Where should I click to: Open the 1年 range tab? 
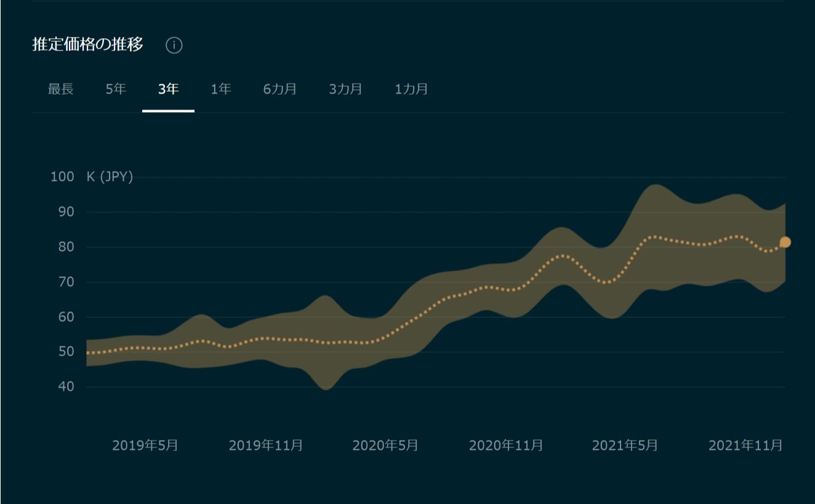(221, 89)
